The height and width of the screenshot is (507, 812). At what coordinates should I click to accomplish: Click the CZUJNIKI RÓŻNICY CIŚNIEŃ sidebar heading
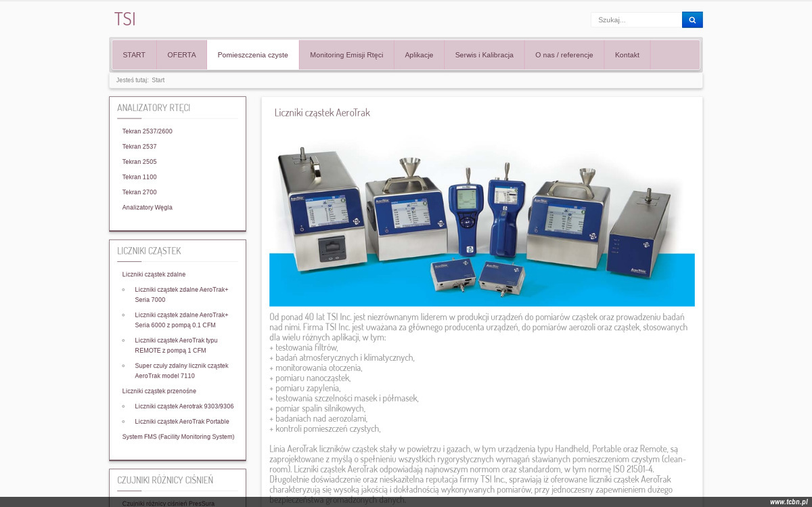click(165, 480)
